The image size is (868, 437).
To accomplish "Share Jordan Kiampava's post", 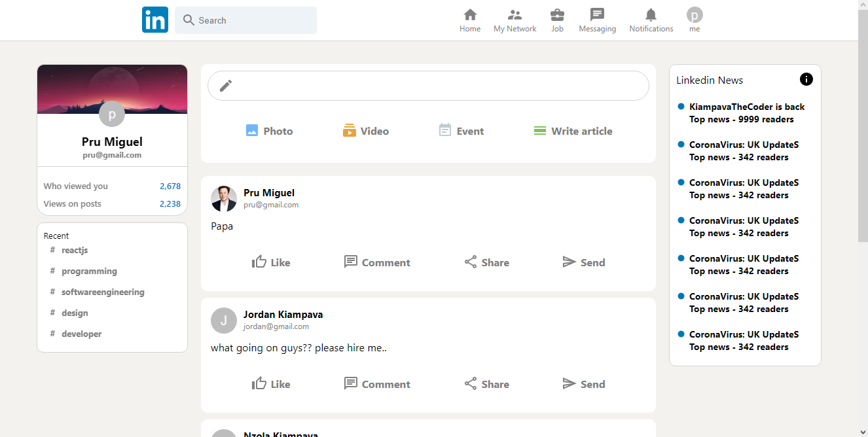I will [x=486, y=383].
